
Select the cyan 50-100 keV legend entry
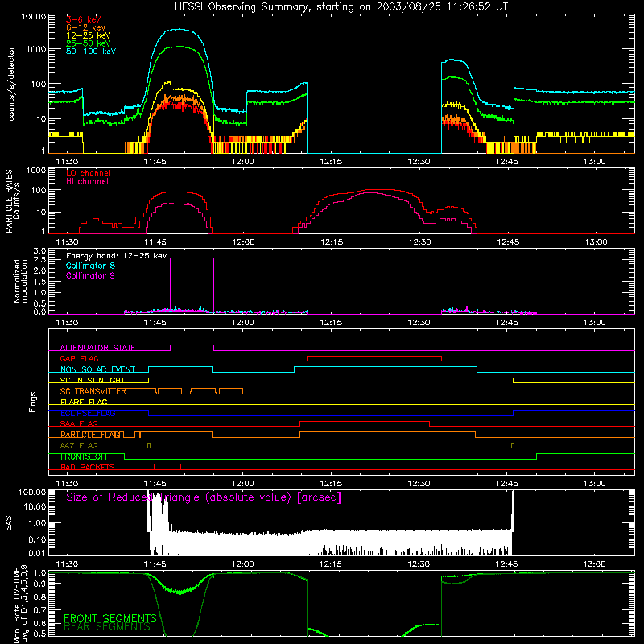[91, 52]
